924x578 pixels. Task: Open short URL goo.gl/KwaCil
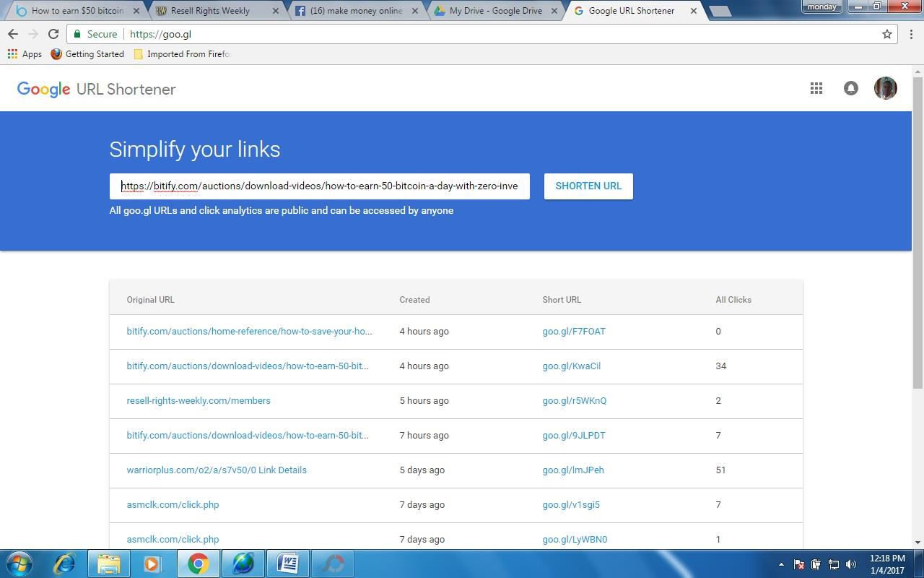point(572,366)
